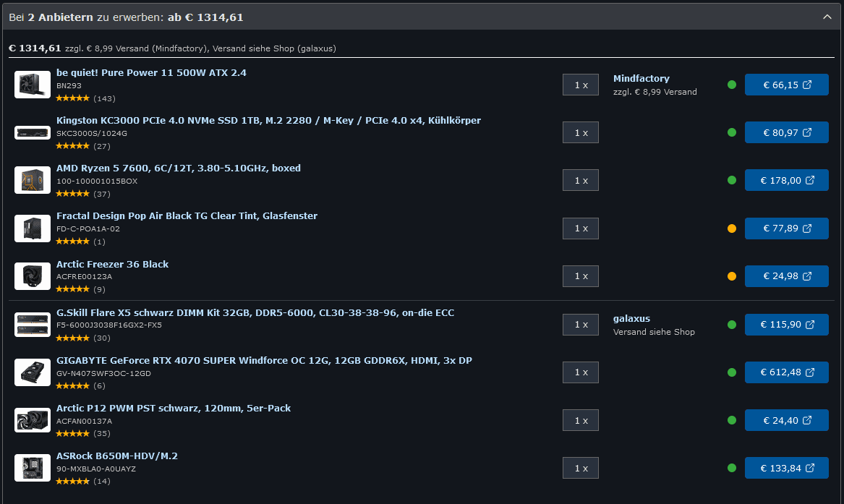Click the Arctic P12 fan pack thumbnail
Viewport: 844px width, 504px height.
[x=33, y=420]
